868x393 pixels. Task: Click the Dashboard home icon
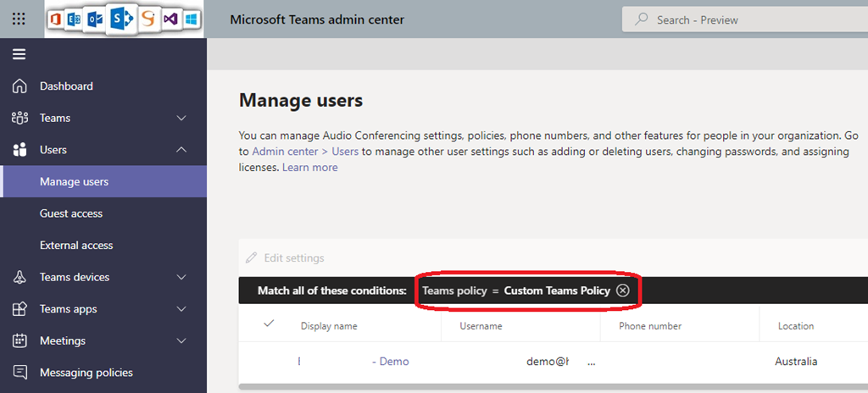(19, 86)
